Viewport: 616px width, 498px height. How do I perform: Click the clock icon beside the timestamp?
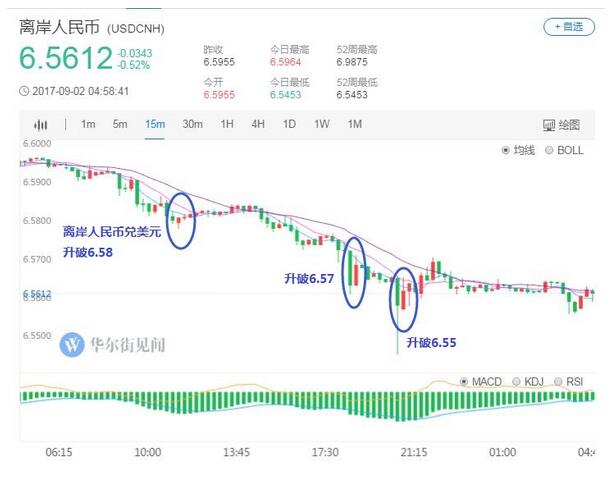(x=24, y=91)
